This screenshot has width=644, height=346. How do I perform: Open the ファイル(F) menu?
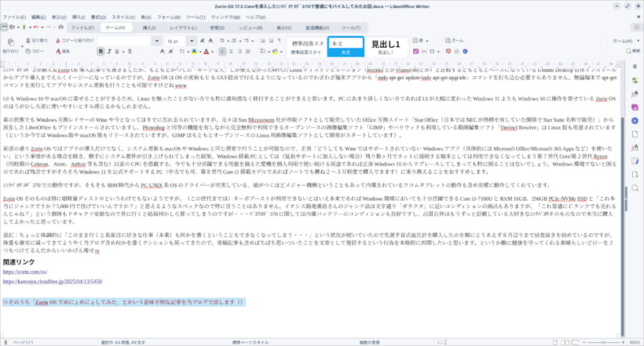(x=14, y=17)
